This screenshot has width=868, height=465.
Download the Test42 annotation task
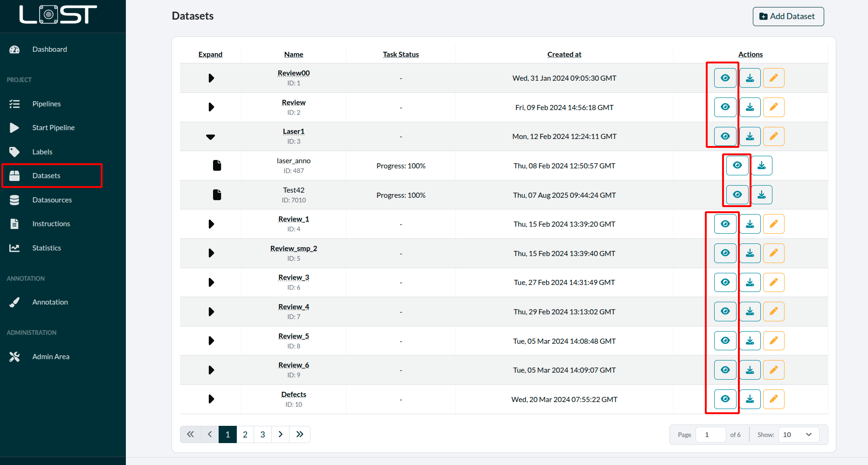point(761,195)
